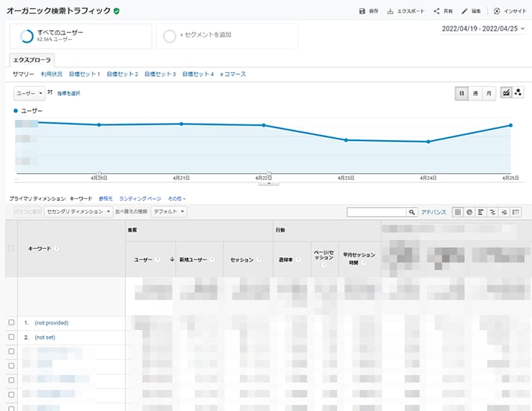Select the line chart view icon
532x411 pixels.
507,92
